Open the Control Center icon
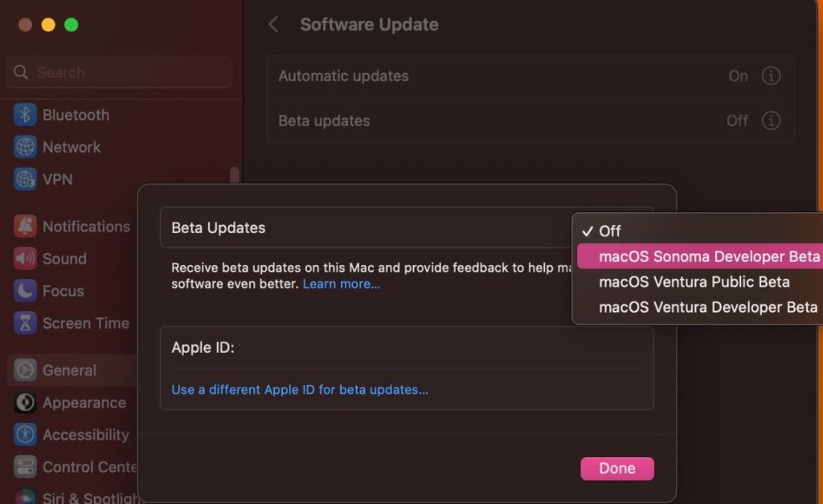This screenshot has width=823, height=504. pyautogui.click(x=25, y=467)
